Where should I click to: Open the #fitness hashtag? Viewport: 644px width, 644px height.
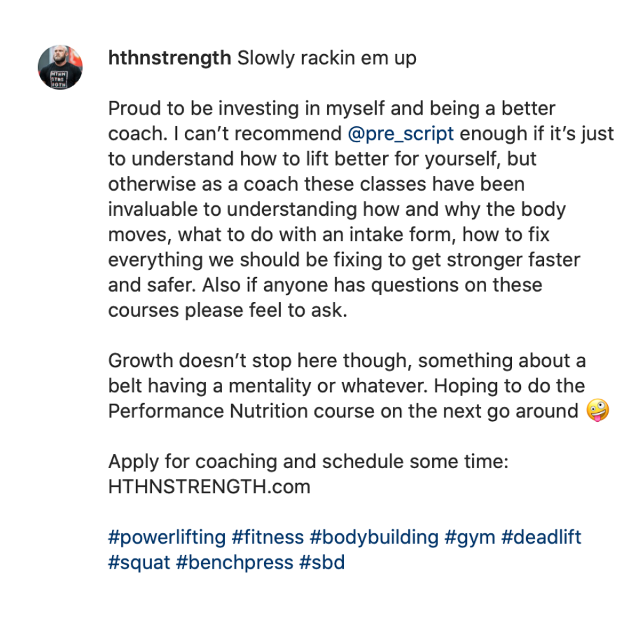(268, 537)
